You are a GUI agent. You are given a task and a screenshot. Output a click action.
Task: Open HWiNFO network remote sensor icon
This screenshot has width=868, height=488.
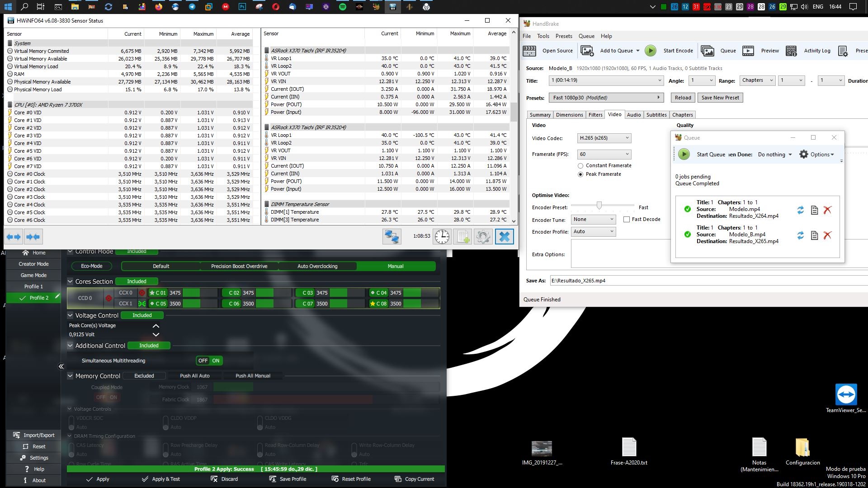[x=392, y=237]
